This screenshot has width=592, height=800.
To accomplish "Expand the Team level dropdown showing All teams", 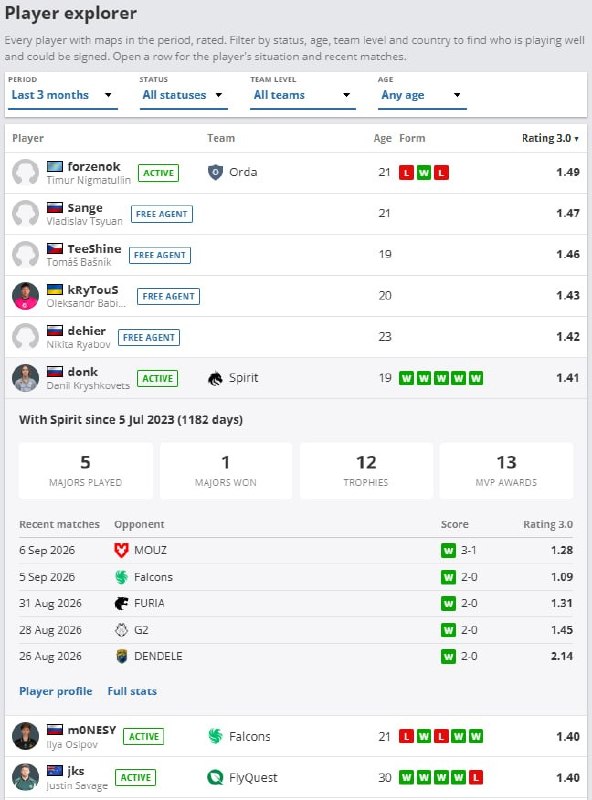I will (303, 95).
